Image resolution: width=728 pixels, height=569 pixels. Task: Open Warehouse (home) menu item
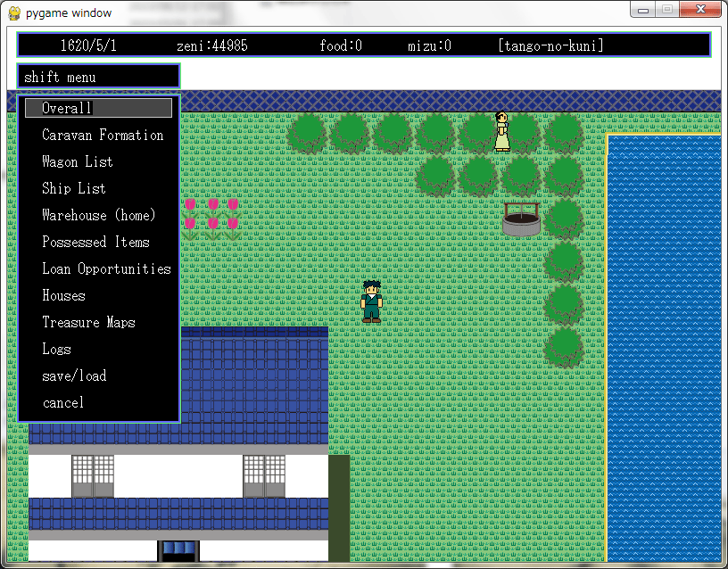tap(98, 215)
